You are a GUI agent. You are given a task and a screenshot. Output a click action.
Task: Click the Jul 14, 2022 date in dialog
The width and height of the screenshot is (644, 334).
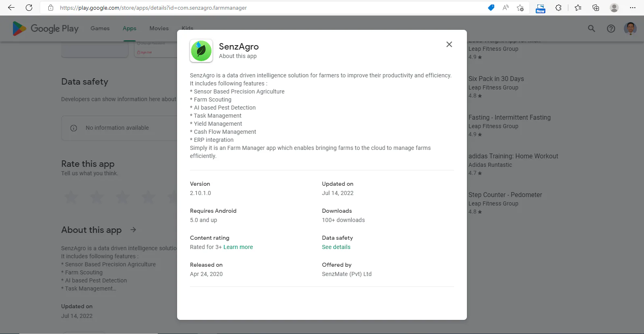[338, 193]
